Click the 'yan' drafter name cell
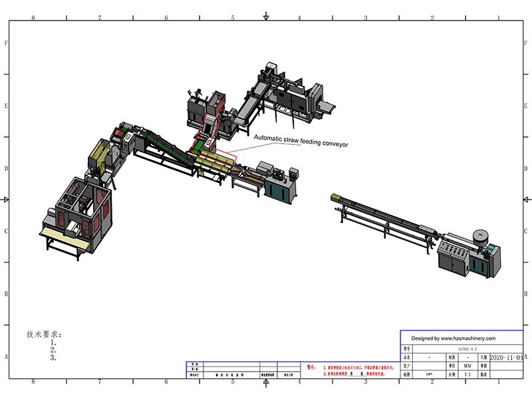This screenshot has width=532, height=399. pyautogui.click(x=429, y=374)
